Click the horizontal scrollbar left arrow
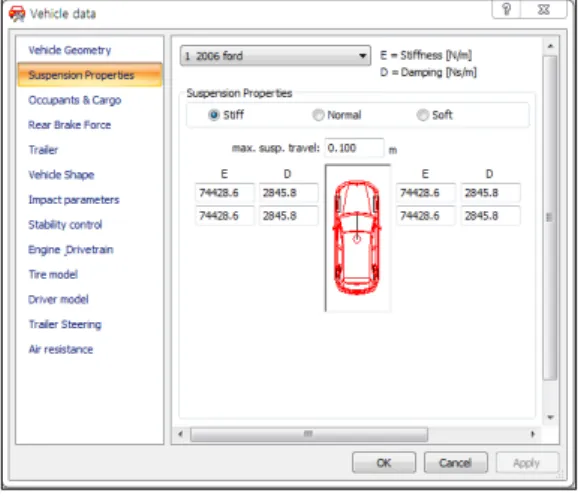The width and height of the screenshot is (578, 496). pyautogui.click(x=180, y=434)
